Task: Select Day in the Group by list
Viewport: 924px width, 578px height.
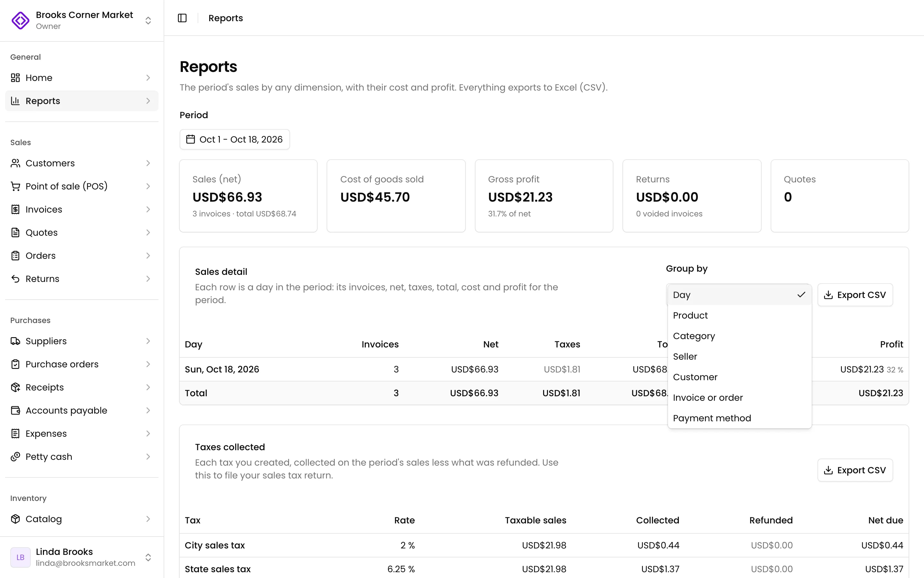Action: (739, 295)
